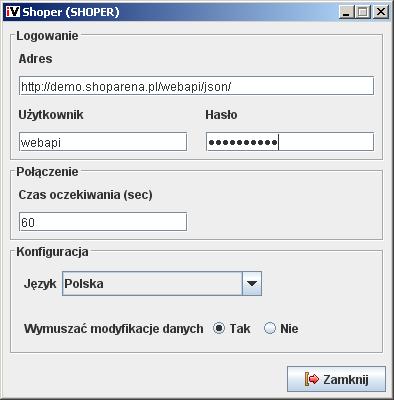
Task: Maximize the Shoper window
Action: [363, 12]
